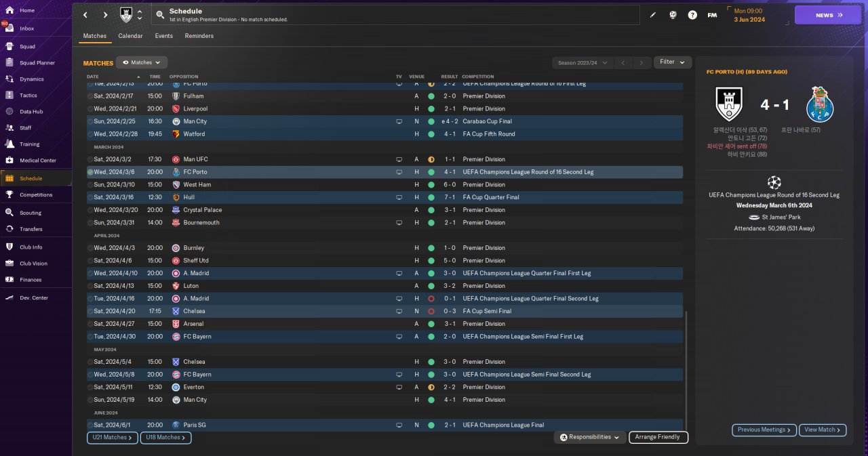Viewport: 868px width, 456px height.
Task: Switch to the Calendar tab
Action: click(130, 36)
